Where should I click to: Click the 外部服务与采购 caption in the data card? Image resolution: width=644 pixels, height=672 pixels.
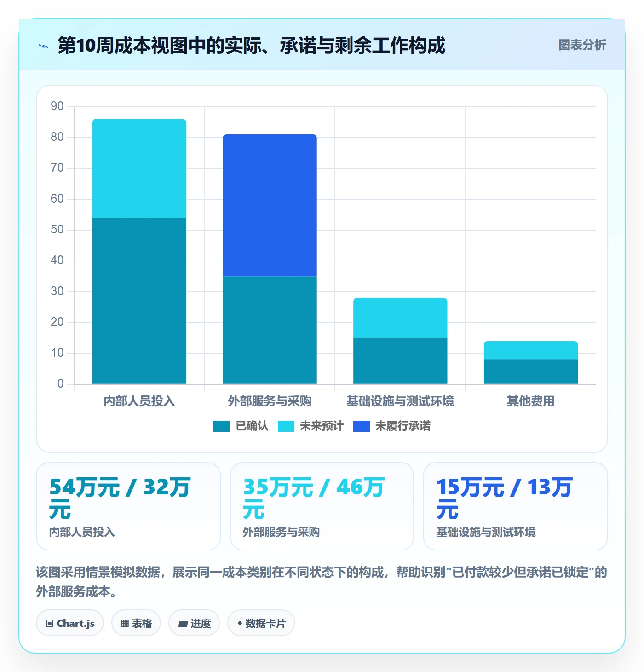(x=281, y=533)
